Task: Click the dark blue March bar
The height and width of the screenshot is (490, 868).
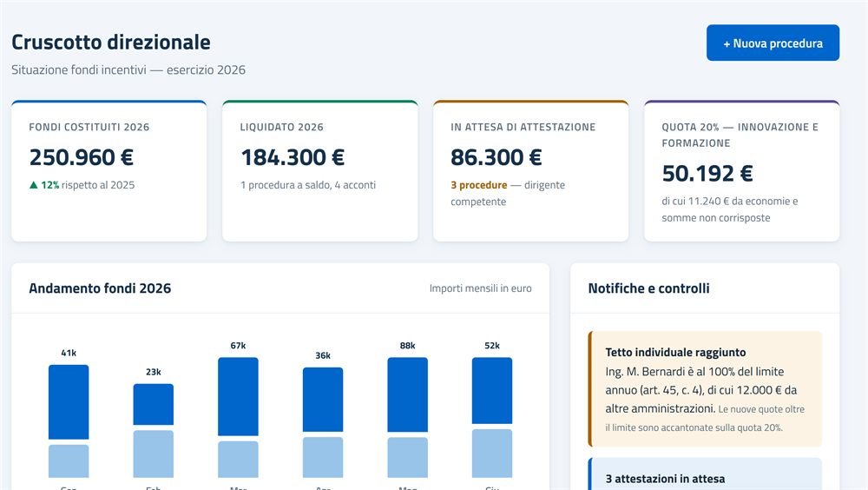Action: 238,396
